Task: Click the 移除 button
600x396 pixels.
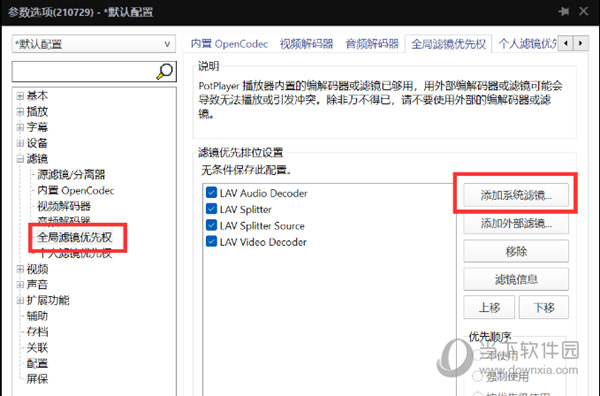Action: click(x=516, y=251)
